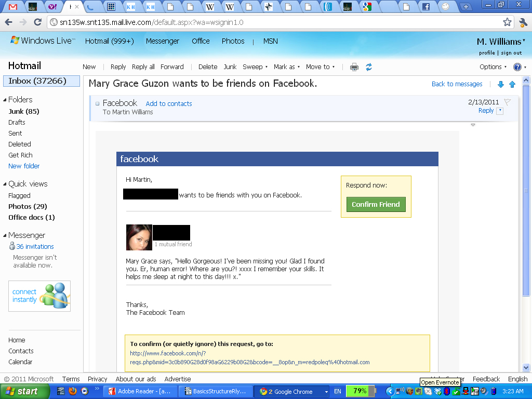The height and width of the screenshot is (399, 532).
Task: Click Forward in toolbar
Action: click(x=172, y=67)
